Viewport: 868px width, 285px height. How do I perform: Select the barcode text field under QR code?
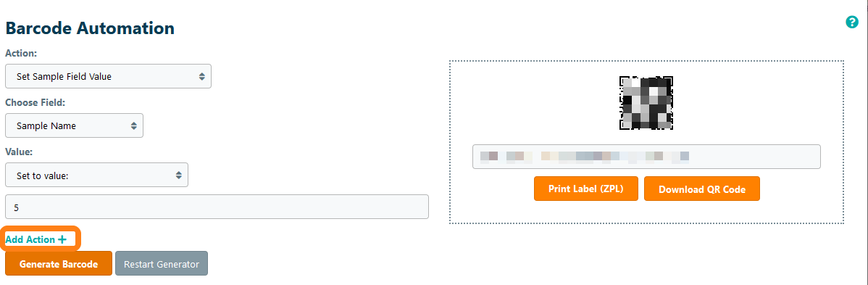(646, 157)
